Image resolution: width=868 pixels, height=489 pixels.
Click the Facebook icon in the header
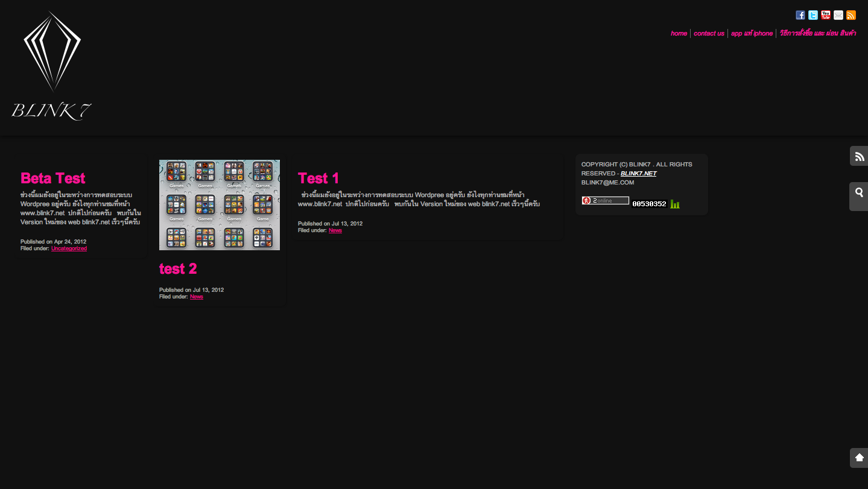coord(800,15)
